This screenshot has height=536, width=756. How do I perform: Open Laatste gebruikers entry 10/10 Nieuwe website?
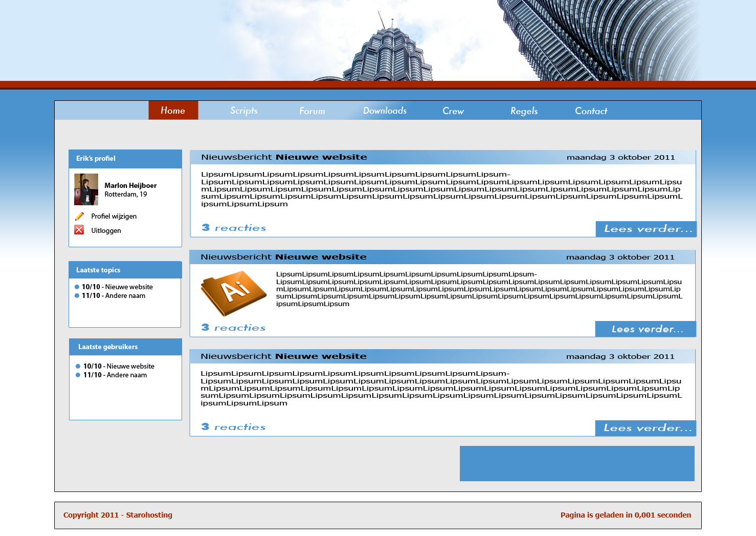point(119,366)
